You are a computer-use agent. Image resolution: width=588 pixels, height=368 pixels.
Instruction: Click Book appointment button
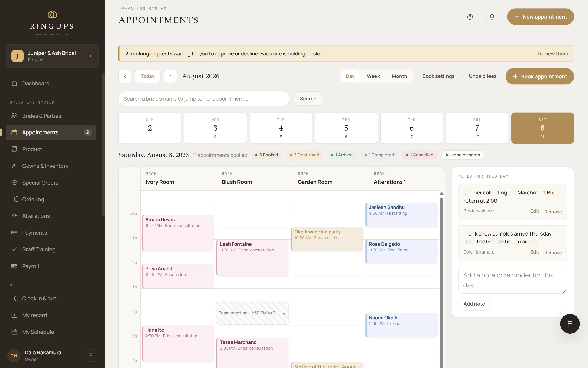pyautogui.click(x=540, y=76)
